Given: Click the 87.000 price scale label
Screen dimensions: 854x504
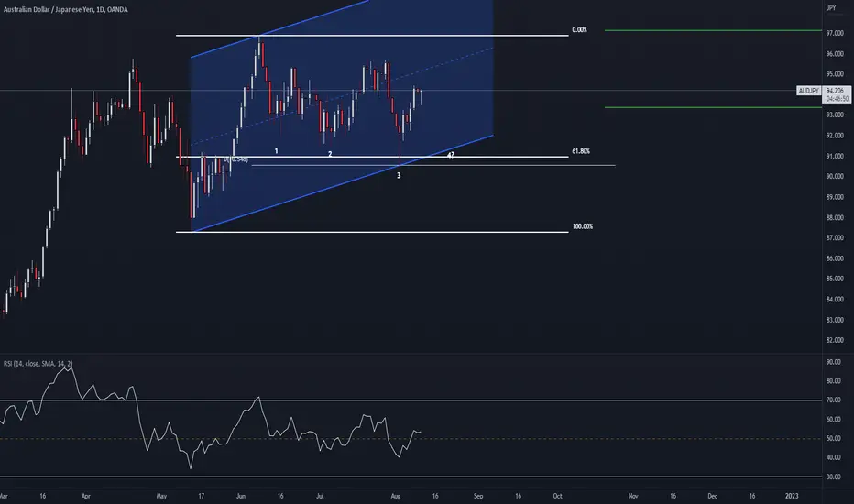Looking at the screenshot, I should pyautogui.click(x=835, y=238).
